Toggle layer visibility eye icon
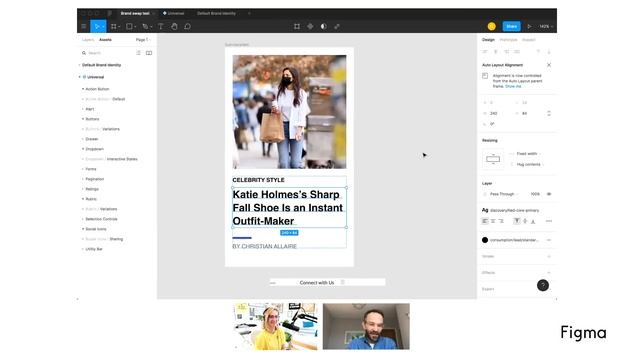Image resolution: width=640 pixels, height=360 pixels. (549, 194)
